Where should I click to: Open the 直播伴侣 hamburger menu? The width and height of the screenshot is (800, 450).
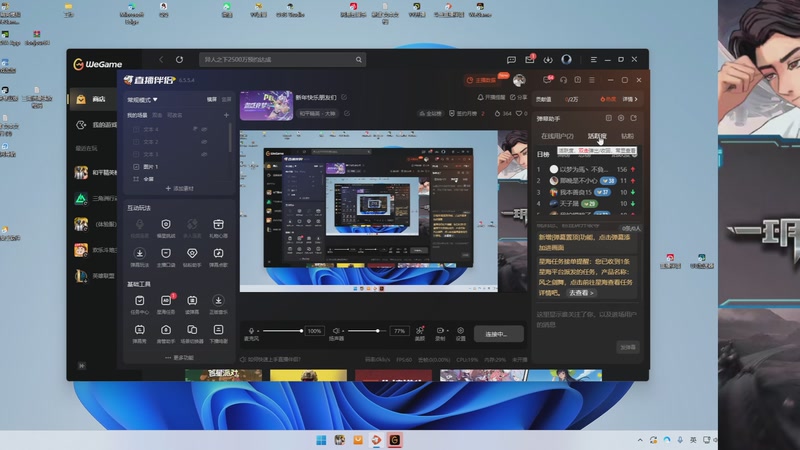[x=592, y=80]
